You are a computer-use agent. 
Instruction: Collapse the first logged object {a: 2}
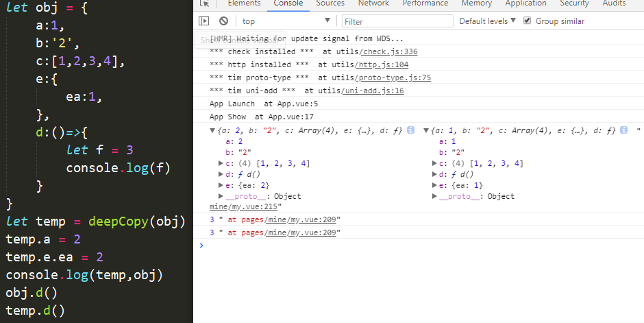pos(212,131)
